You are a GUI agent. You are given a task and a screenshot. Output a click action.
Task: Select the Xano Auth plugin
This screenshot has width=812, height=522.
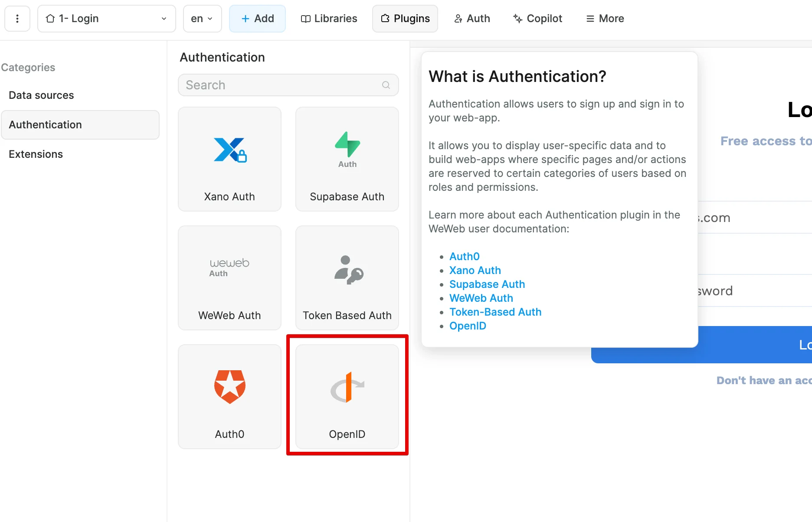coord(229,159)
